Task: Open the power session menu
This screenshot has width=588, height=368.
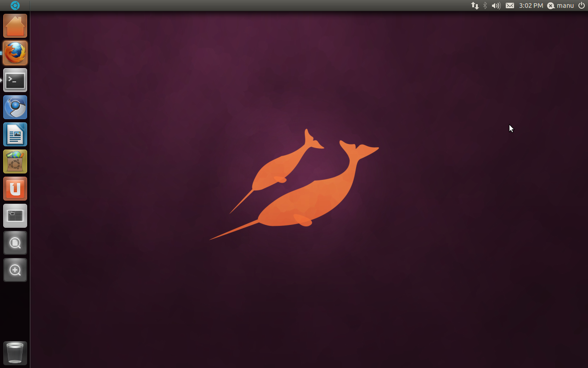Action: pyautogui.click(x=582, y=6)
